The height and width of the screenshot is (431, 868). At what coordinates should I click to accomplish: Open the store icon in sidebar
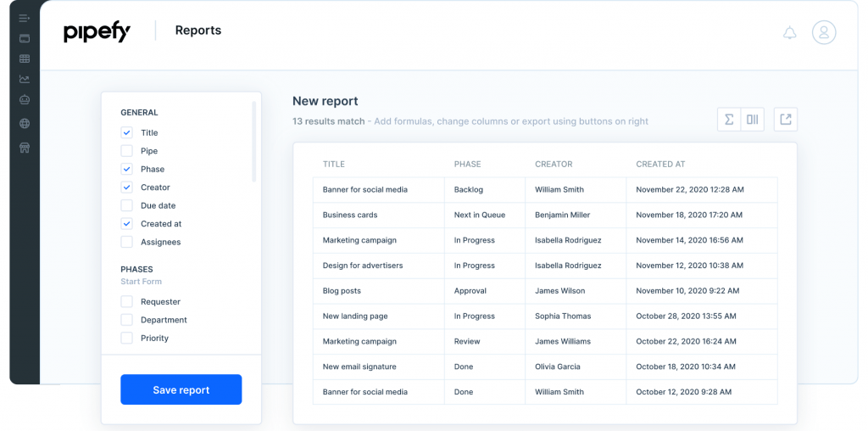point(25,148)
